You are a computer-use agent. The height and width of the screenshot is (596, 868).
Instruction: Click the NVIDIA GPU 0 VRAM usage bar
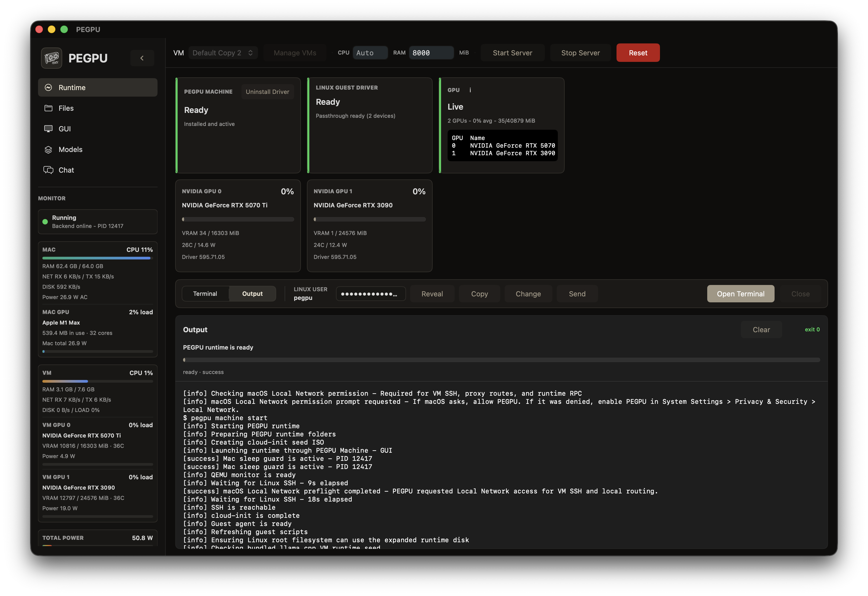238,220
